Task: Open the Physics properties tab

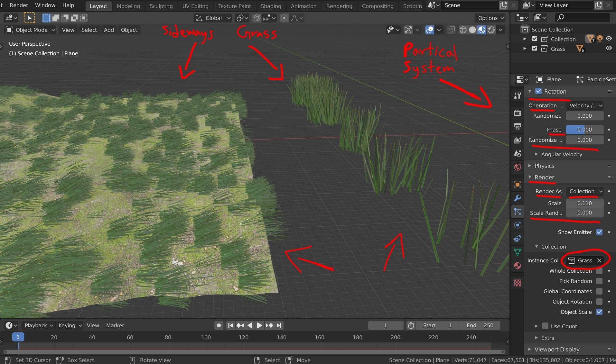Action: point(518,225)
